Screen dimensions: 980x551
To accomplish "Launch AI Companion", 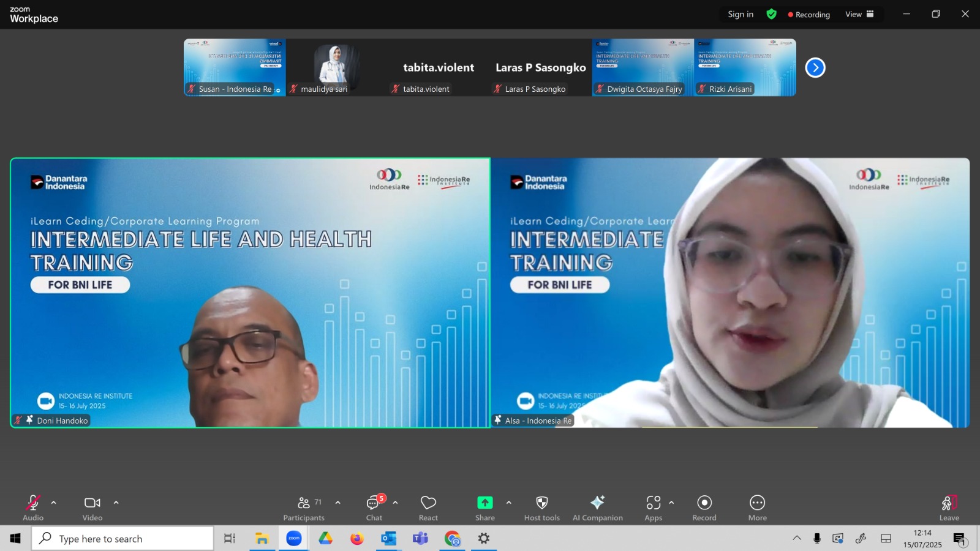I will pos(597,508).
